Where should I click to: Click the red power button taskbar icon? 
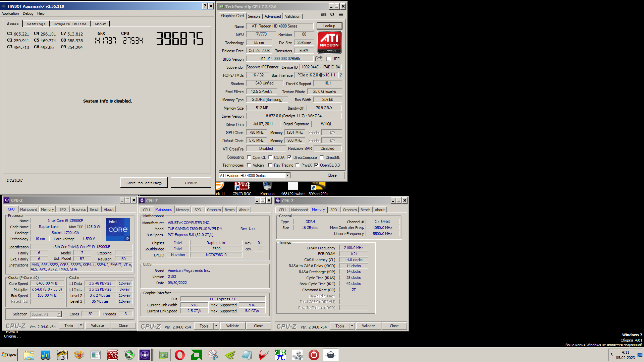[x=314, y=355]
